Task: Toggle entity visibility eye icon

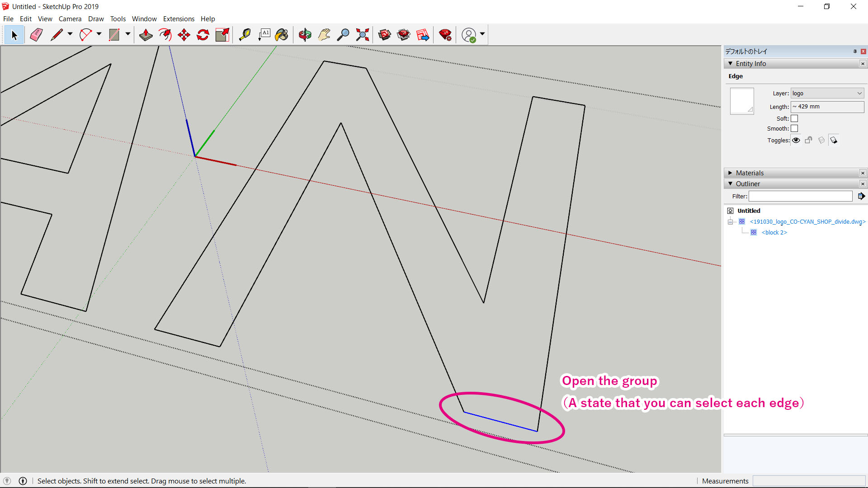Action: click(x=796, y=140)
